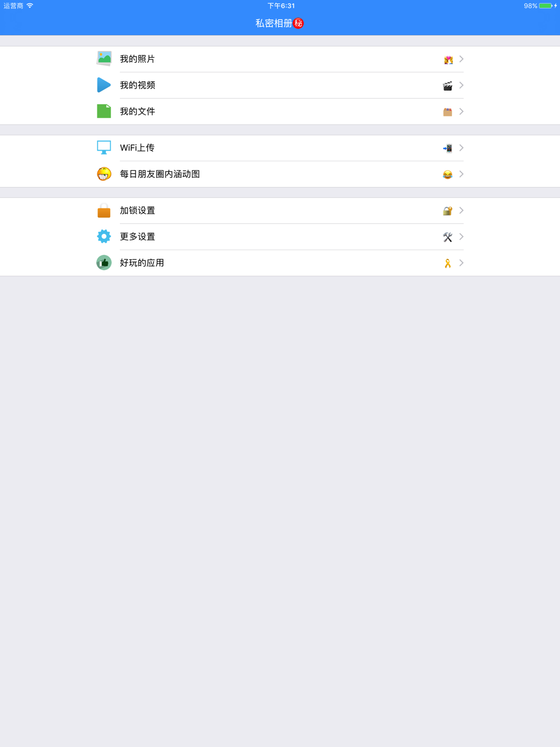560x747 pixels.
Task: Tap the hammer and wrench emoji
Action: pos(447,237)
